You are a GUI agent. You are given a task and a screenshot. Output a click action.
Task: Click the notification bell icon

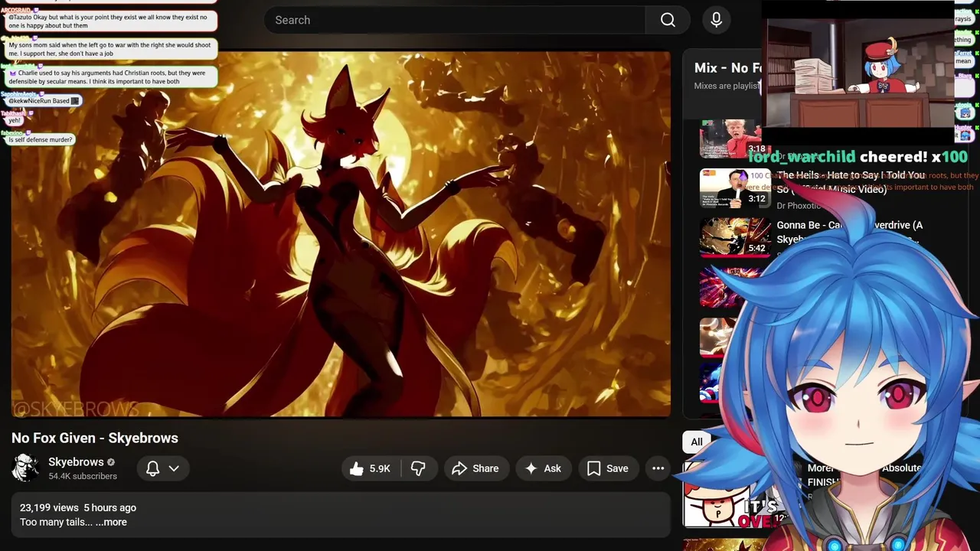[152, 468]
